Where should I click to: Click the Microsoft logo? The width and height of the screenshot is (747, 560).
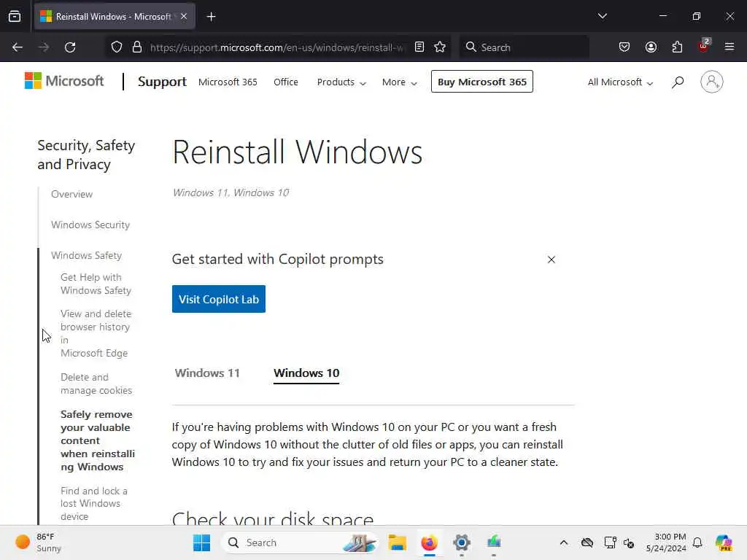pyautogui.click(x=64, y=81)
